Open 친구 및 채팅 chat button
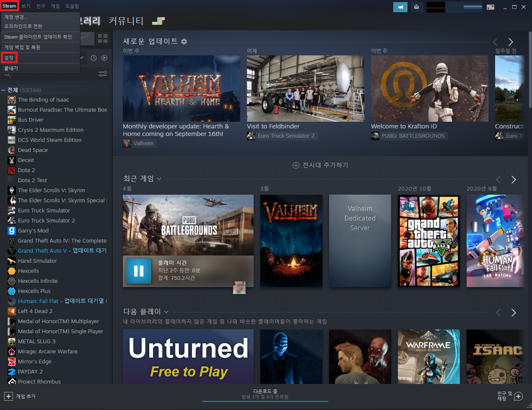The width and height of the screenshot is (532, 410). [x=510, y=396]
